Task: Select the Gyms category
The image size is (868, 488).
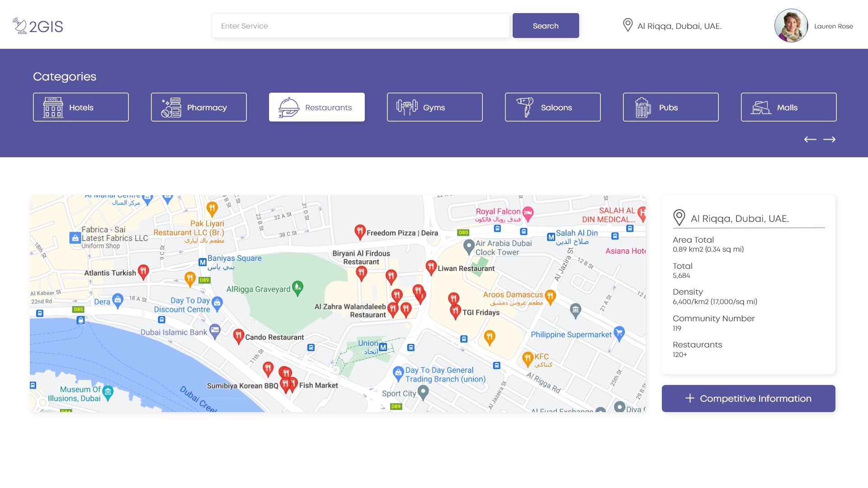Action: coord(435,107)
